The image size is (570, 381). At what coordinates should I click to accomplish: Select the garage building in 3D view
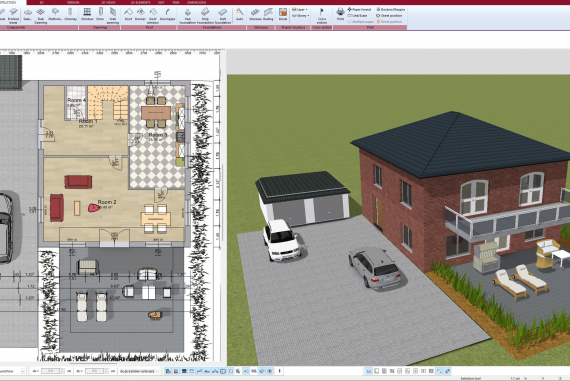pyautogui.click(x=302, y=198)
